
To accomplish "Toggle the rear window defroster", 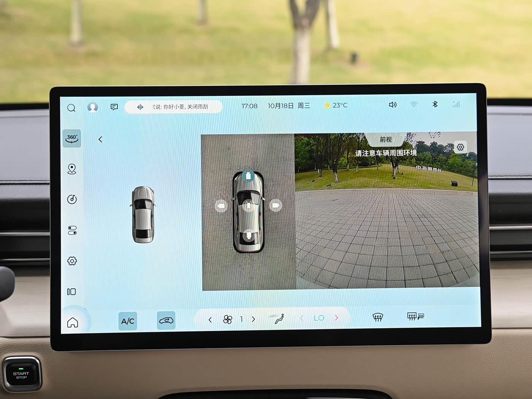I will 415,317.
